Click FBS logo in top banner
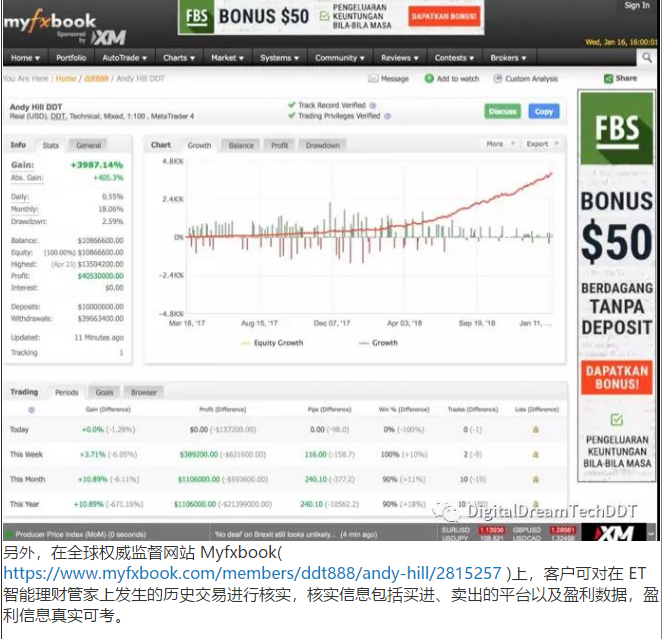 (x=196, y=17)
